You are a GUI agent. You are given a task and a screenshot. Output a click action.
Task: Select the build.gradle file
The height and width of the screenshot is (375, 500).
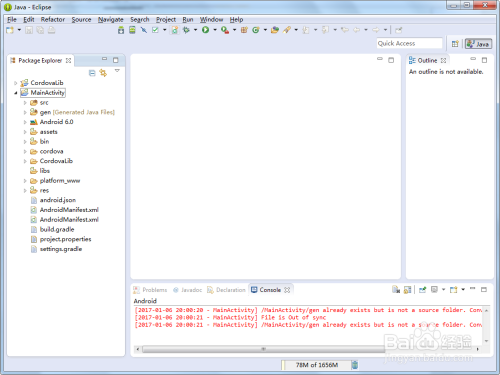[57, 229]
